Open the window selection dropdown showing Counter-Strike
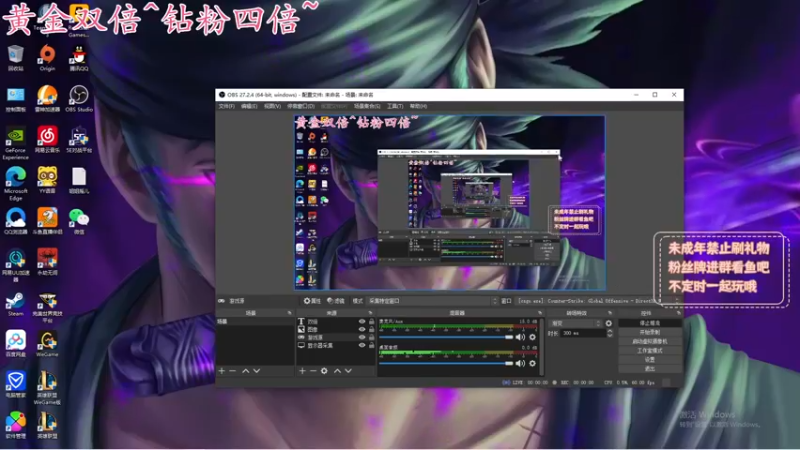The image size is (800, 450). [x=598, y=301]
